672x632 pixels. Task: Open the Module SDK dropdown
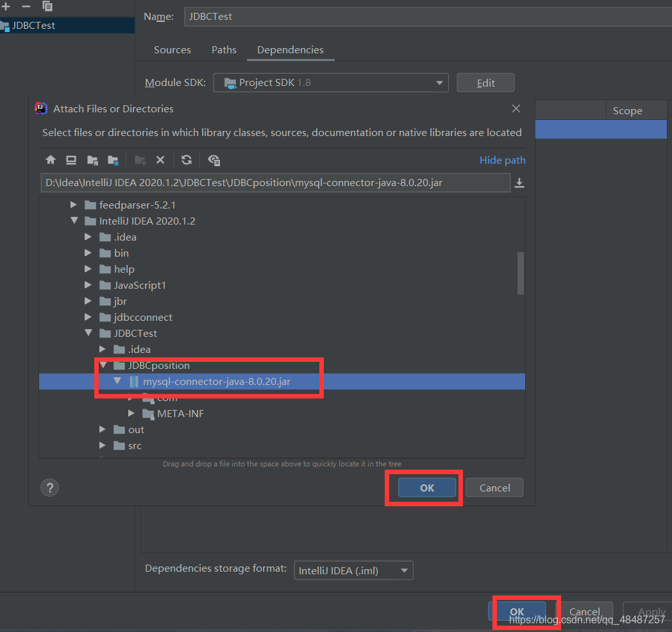331,83
